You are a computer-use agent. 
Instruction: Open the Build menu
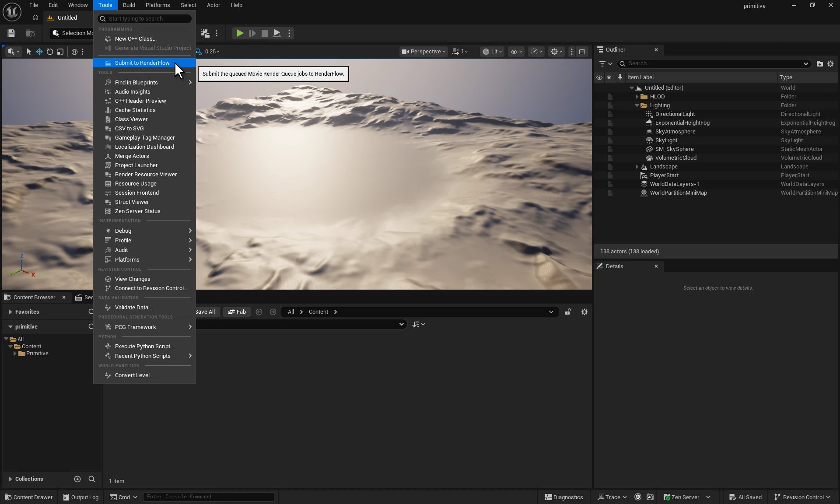(129, 5)
